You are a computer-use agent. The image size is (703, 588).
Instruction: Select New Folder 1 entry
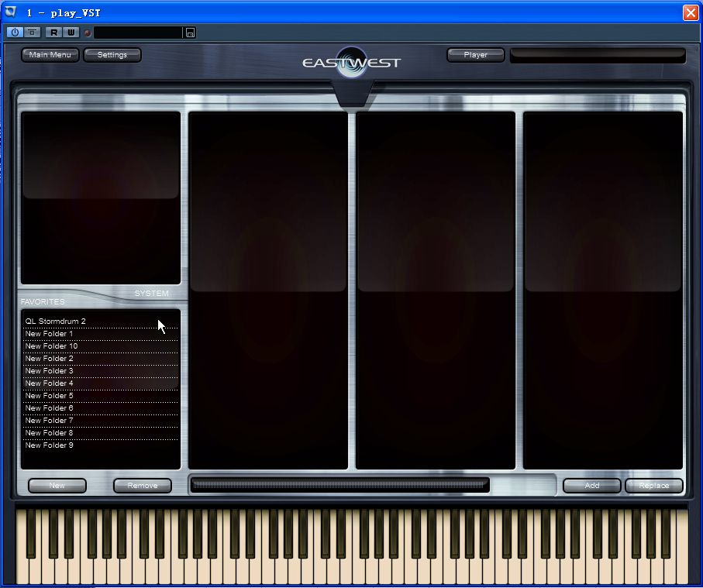point(101,334)
